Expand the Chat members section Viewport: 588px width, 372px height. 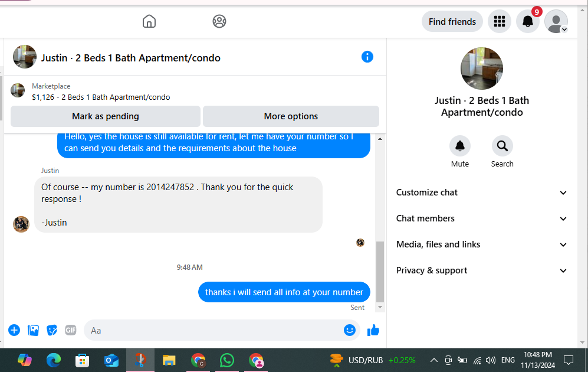point(481,218)
